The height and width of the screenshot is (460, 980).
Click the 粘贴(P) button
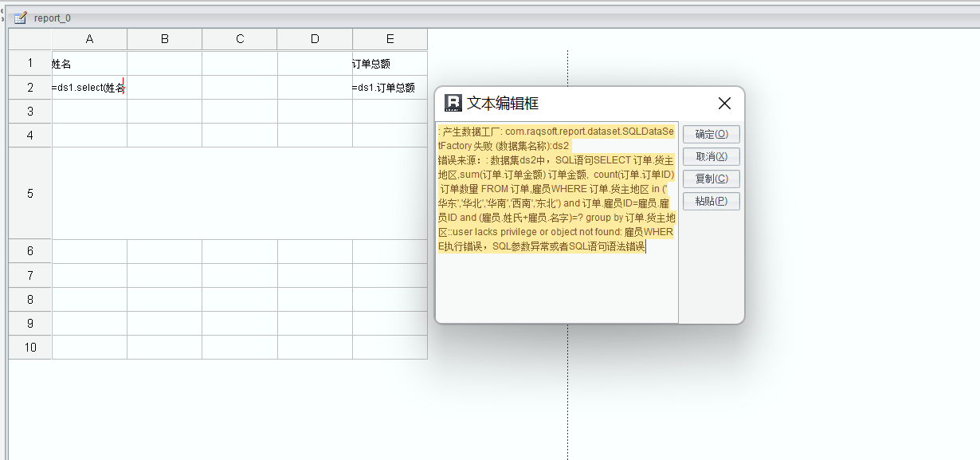tap(711, 201)
